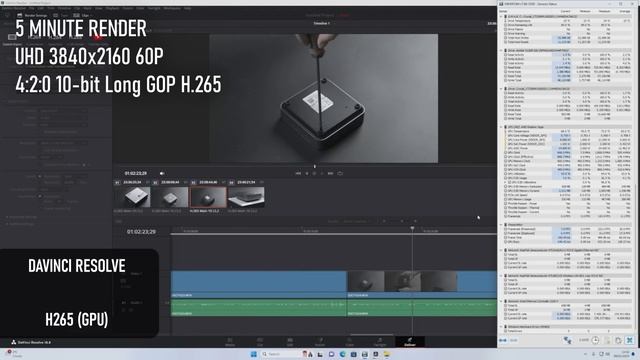Select the Deliver page tab
Screen dimensions: 640x360
point(409,342)
